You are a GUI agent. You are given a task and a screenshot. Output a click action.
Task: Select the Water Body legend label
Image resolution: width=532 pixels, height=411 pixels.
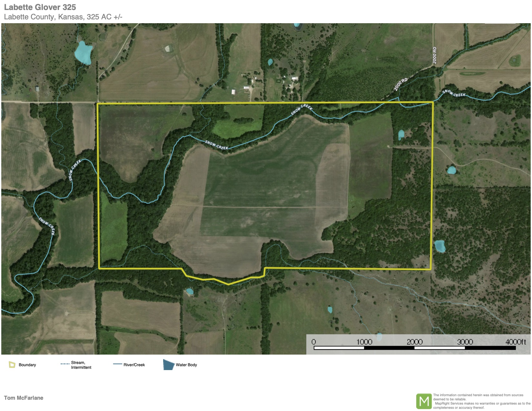(x=186, y=365)
